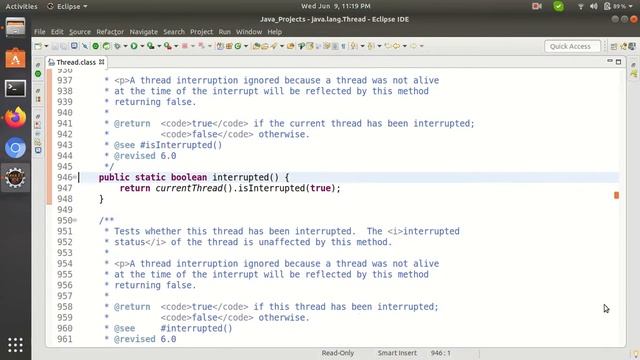
Task: Switch to the Java perspective icon
Action: click(623, 46)
